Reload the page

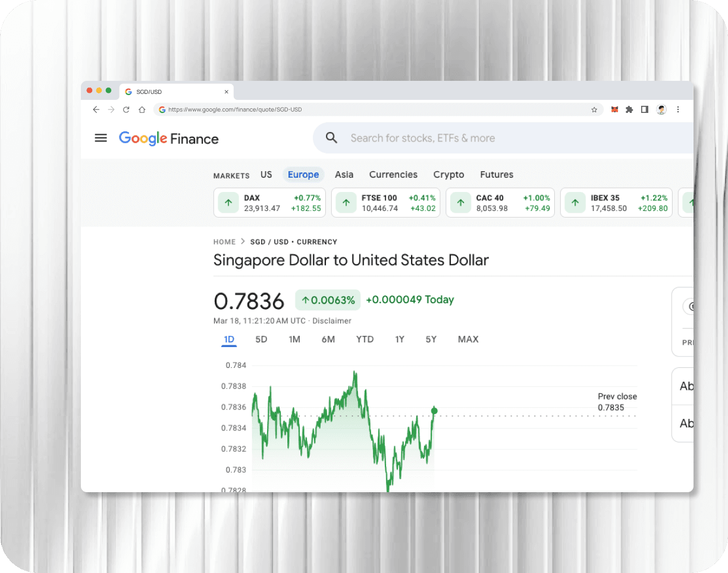tap(126, 109)
